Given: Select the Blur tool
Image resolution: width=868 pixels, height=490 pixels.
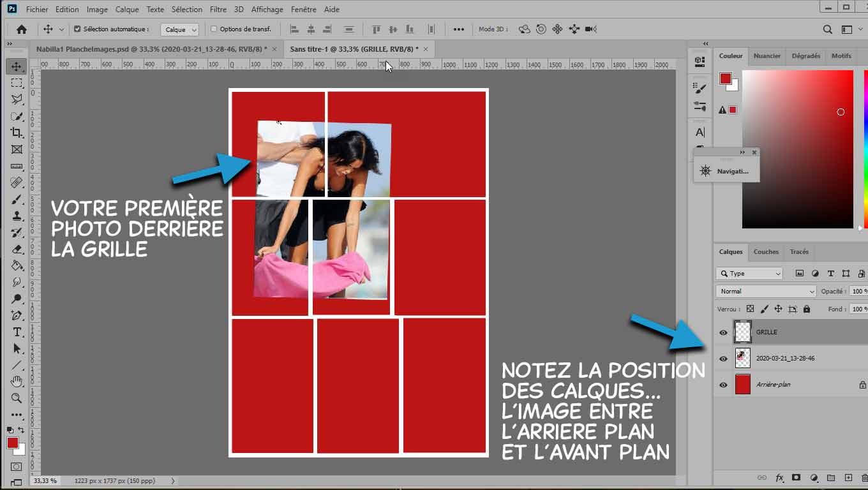Looking at the screenshot, I should coord(17,282).
